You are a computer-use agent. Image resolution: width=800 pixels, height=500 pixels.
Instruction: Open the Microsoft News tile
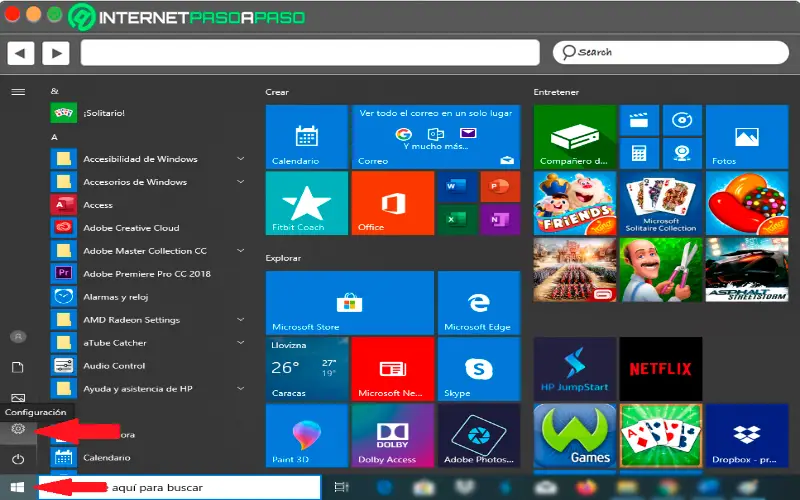click(x=393, y=369)
